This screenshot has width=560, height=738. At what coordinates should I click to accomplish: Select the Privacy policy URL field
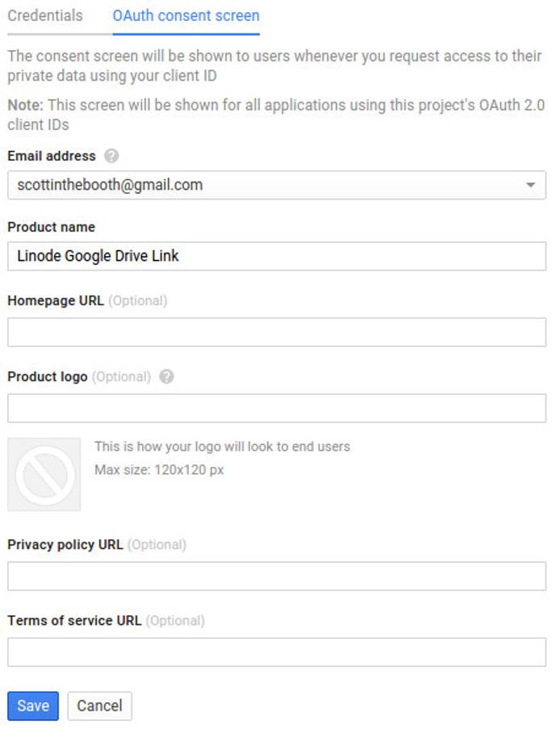(x=274, y=576)
